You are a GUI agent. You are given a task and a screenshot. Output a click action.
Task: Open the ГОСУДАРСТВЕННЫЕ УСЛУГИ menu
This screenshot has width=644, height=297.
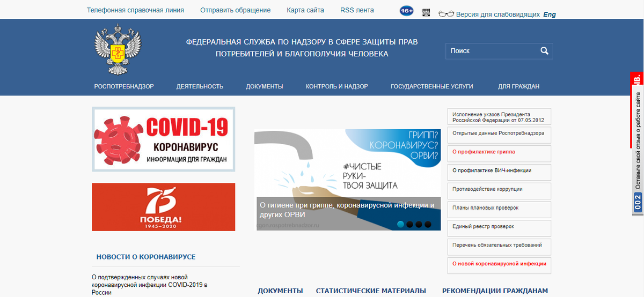(x=432, y=86)
